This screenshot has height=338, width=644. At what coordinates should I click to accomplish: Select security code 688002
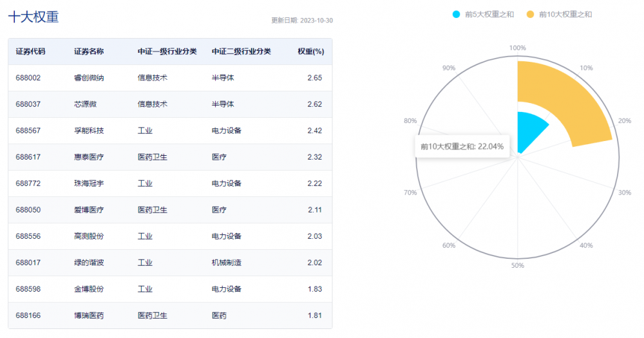click(28, 78)
